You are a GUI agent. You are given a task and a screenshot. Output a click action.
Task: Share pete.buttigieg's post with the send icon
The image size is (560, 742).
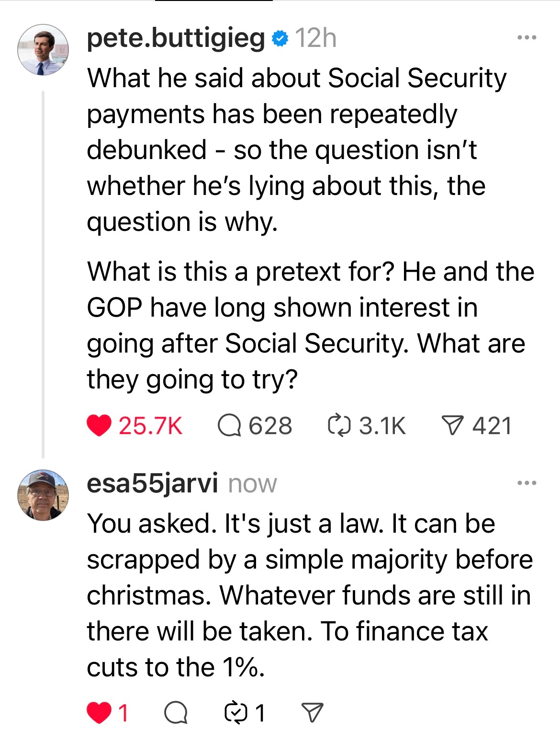click(x=452, y=425)
